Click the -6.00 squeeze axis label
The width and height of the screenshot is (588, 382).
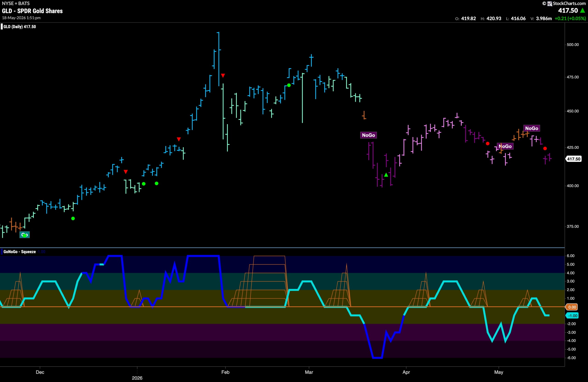coord(571,358)
